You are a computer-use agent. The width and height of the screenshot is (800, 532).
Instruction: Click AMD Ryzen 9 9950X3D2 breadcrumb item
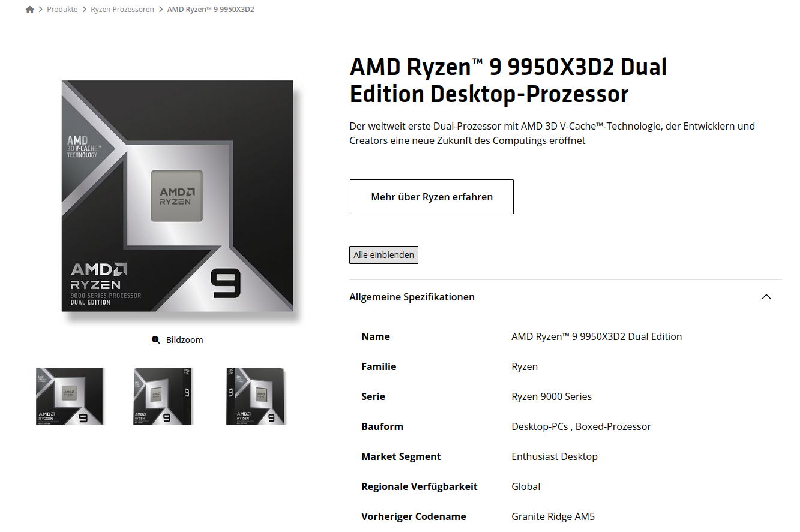[x=211, y=10]
